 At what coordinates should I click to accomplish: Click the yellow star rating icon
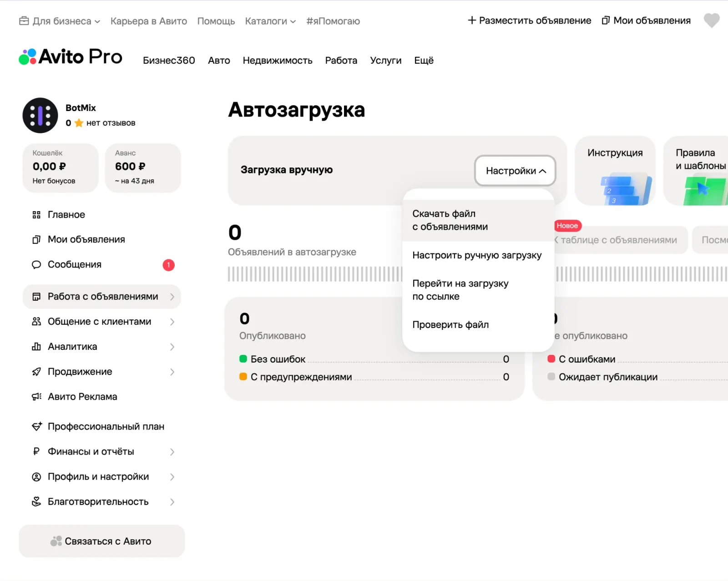click(79, 123)
